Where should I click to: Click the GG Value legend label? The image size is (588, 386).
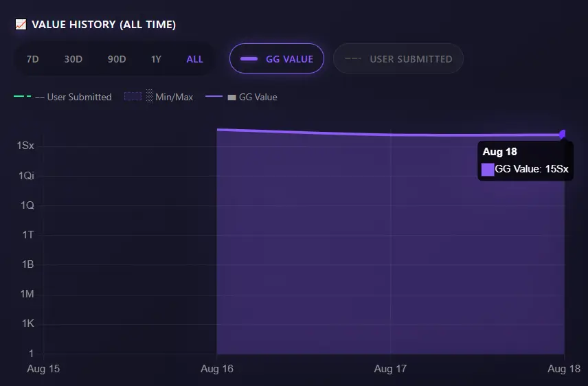pyautogui.click(x=258, y=97)
